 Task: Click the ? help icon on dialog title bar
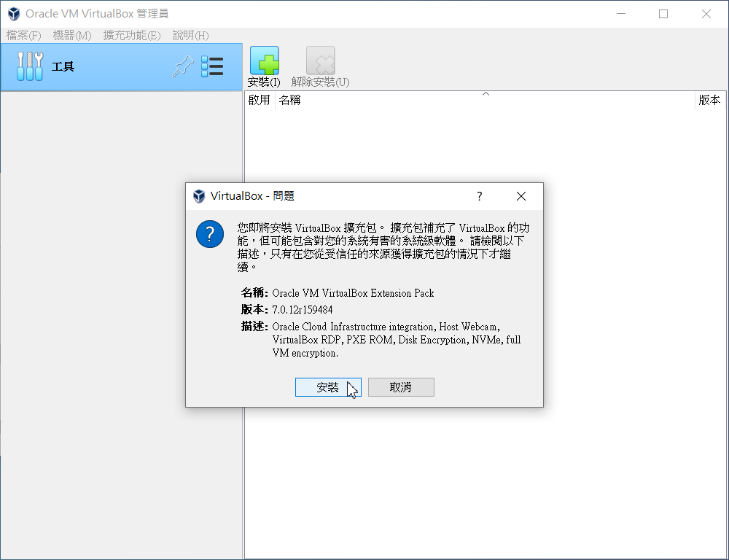tap(479, 195)
